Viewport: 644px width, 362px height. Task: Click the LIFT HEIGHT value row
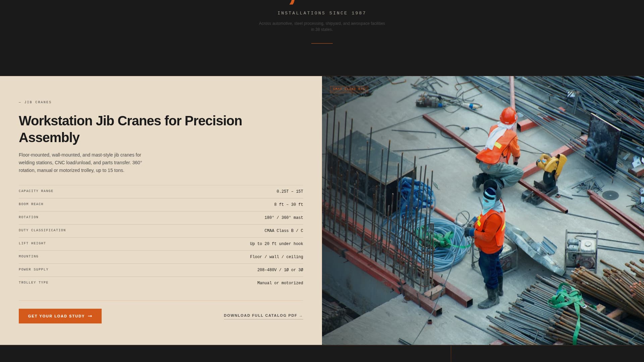pos(161,244)
